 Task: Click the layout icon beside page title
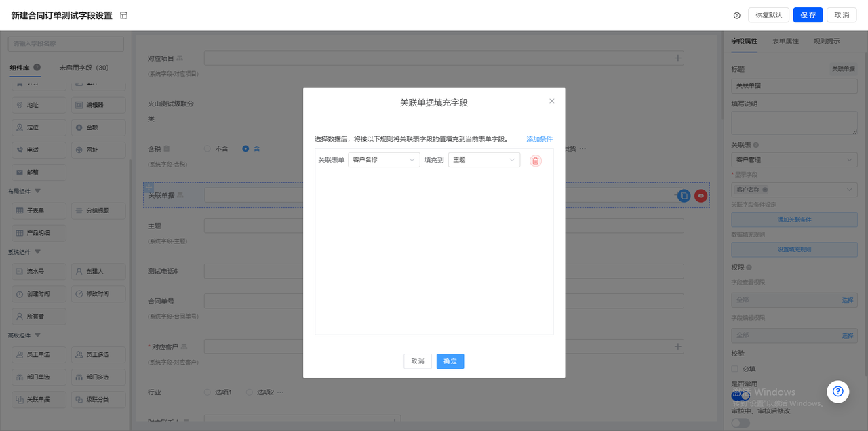[123, 16]
